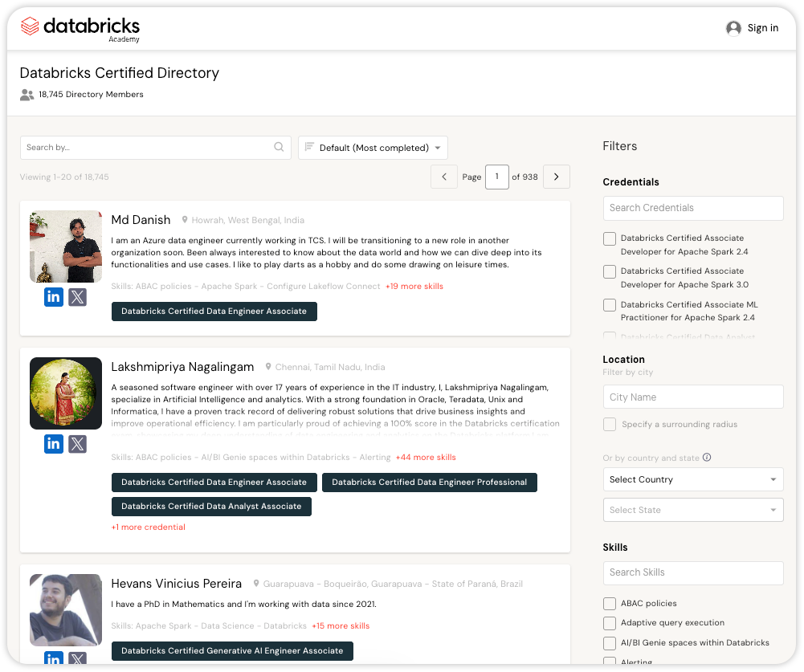Click the magnifier icon in the search box
Image resolution: width=804 pixels, height=672 pixels.
(279, 147)
